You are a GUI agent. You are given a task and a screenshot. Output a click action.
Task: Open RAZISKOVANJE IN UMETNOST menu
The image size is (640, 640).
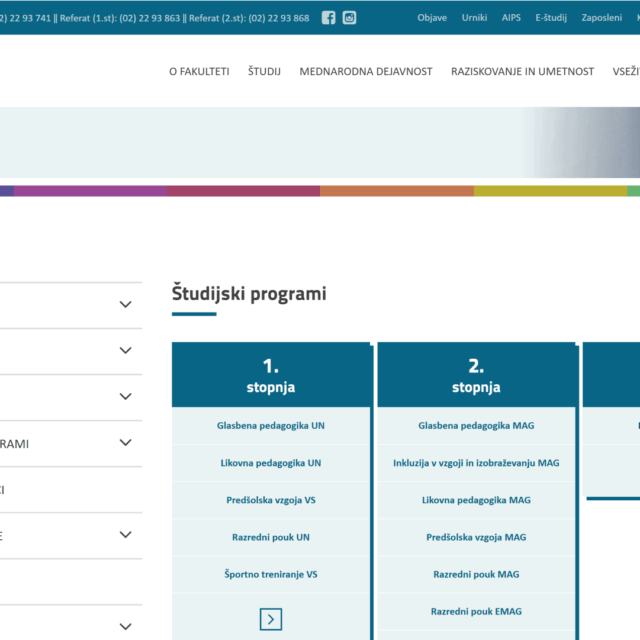click(522, 71)
